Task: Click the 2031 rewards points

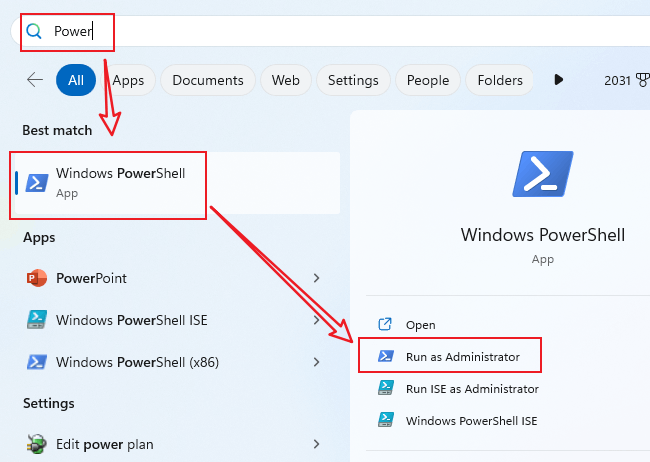Action: tap(617, 80)
